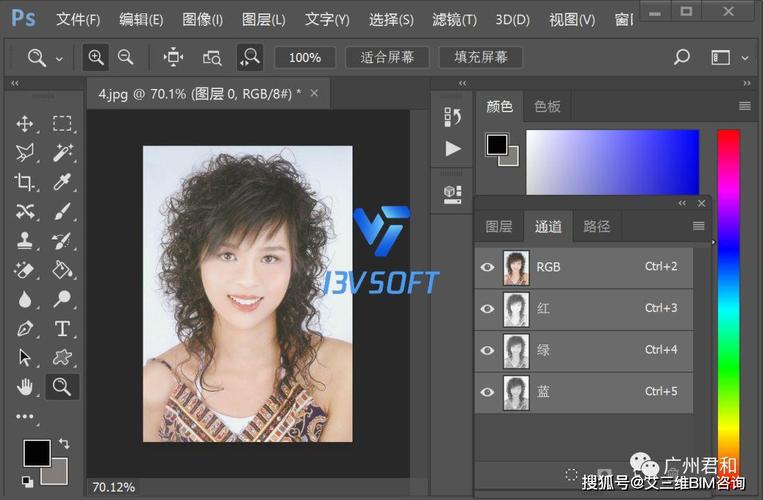This screenshot has height=500, width=763.
Task: Collapse right panels double-arrow
Action: click(x=746, y=83)
